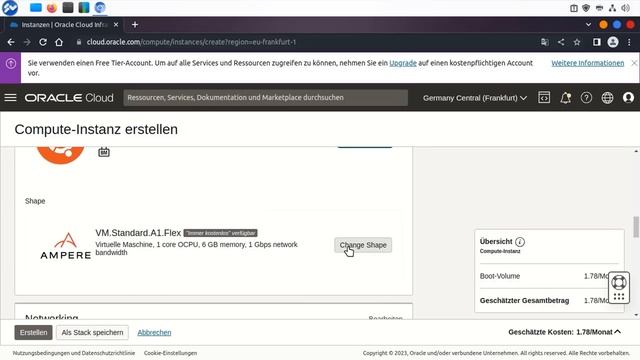Click the VM.Standard.A1.Flex shape name
Image resolution: width=640 pixels, height=360 pixels.
coord(138,233)
